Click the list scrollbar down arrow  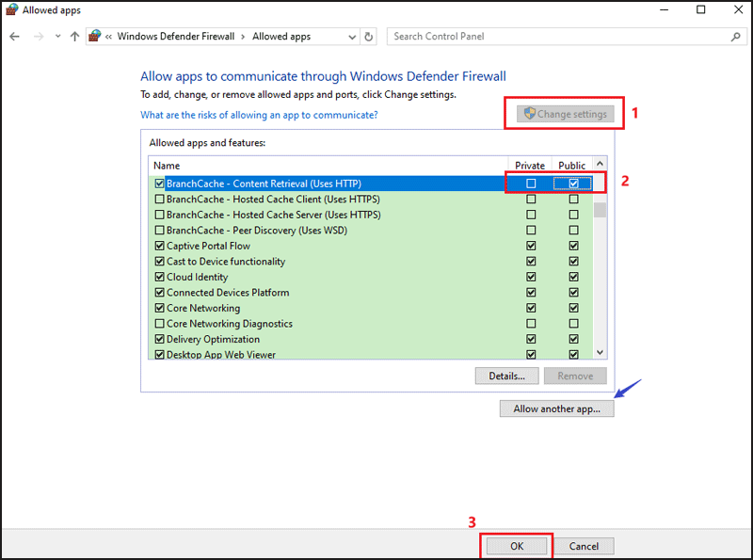pyautogui.click(x=600, y=352)
